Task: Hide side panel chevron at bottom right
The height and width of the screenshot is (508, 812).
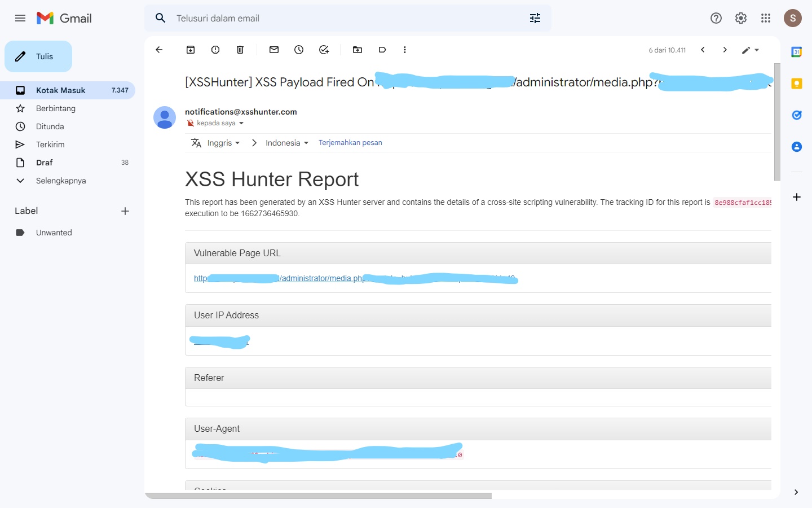Action: coord(796,492)
